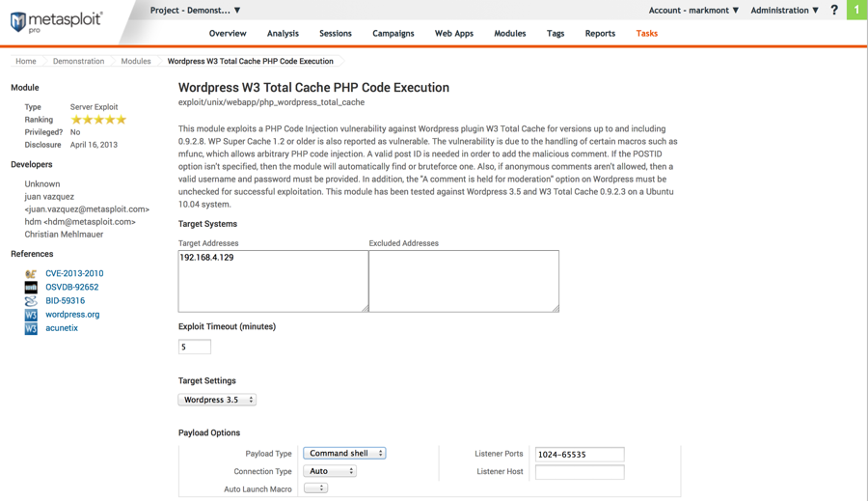
Task: Click the module path exploit/unix/webapp/php_wordpress_total_cache
Action: pyautogui.click(x=271, y=102)
